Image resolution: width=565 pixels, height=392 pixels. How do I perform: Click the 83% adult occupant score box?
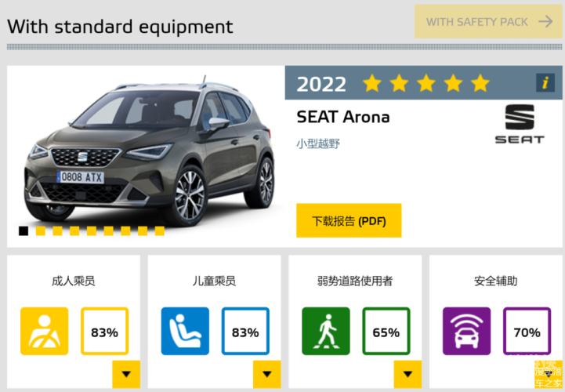[104, 331]
